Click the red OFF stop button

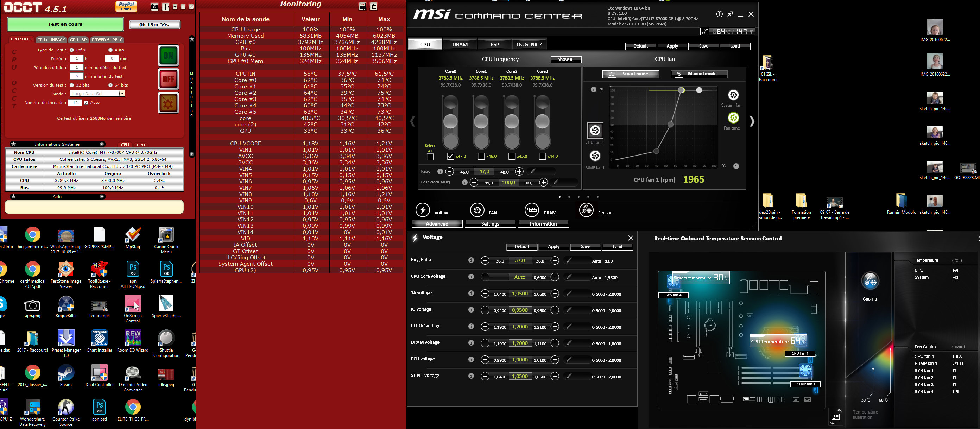[x=168, y=79]
